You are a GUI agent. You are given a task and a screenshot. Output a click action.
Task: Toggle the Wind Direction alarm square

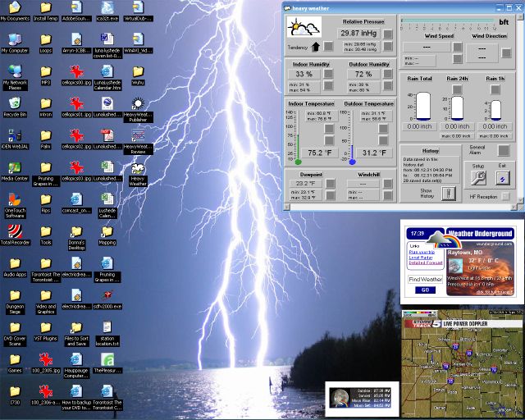[x=506, y=53]
